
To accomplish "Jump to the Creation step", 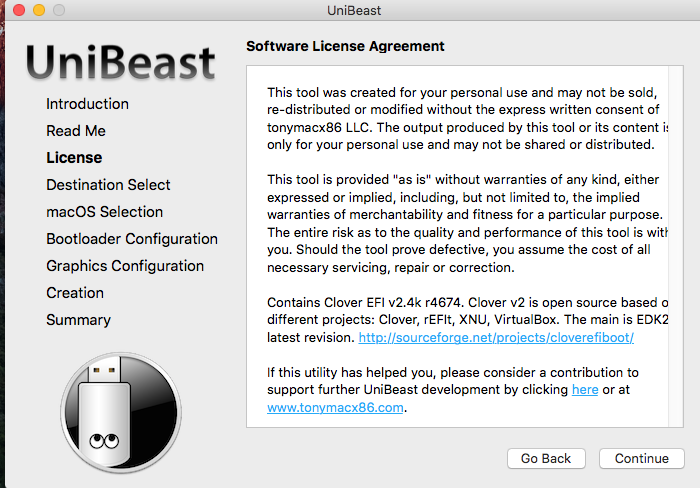I will tap(75, 293).
